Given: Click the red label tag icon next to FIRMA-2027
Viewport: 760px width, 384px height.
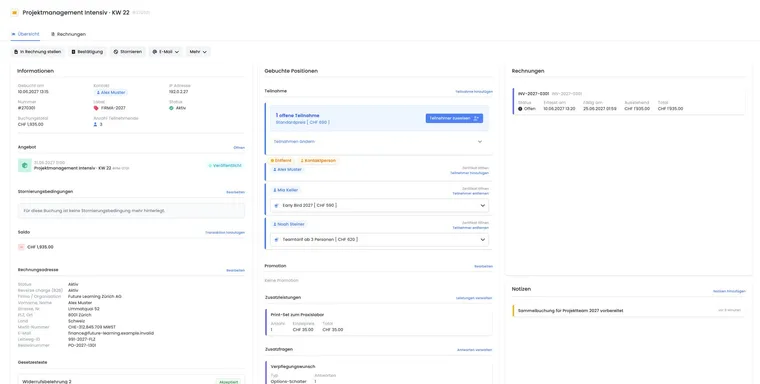Looking at the screenshot, I should (x=96, y=108).
